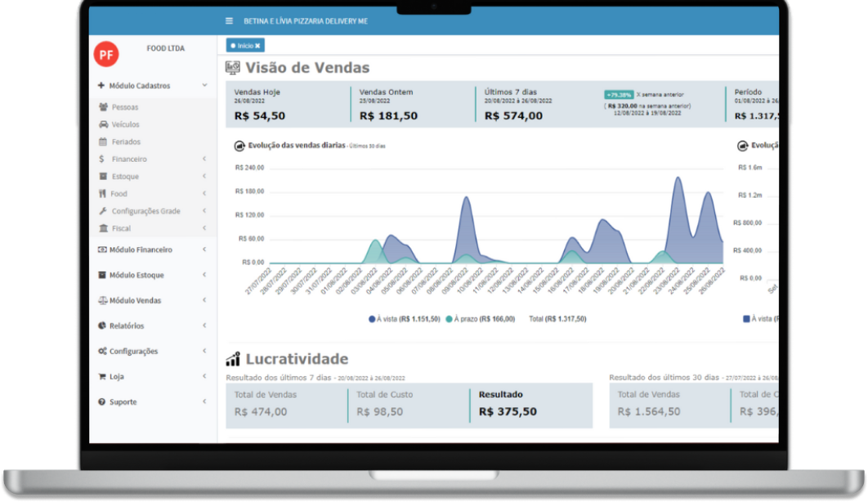This screenshot has width=868, height=502.
Task: Click the Configurações gears icon
Action: coord(102,352)
